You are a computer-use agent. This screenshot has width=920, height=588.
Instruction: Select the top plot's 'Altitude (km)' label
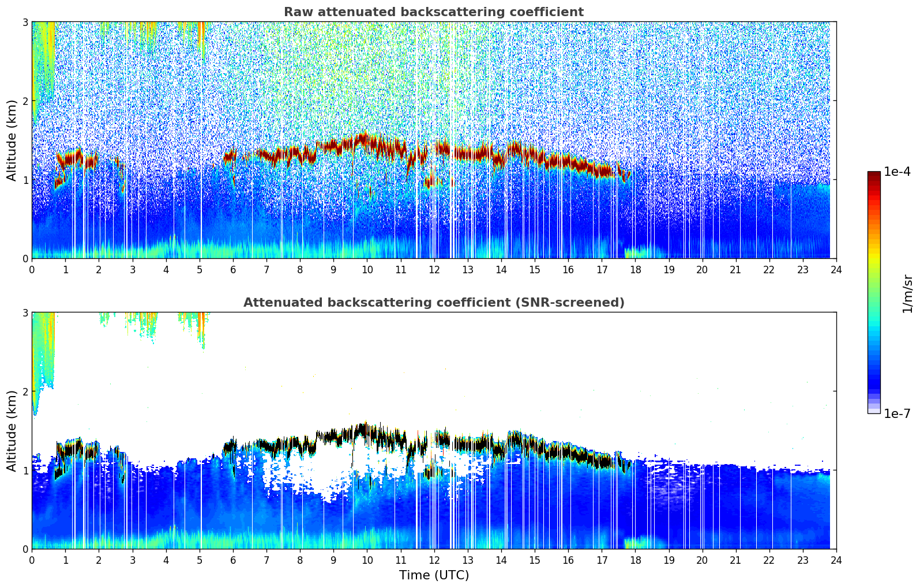[12, 140]
